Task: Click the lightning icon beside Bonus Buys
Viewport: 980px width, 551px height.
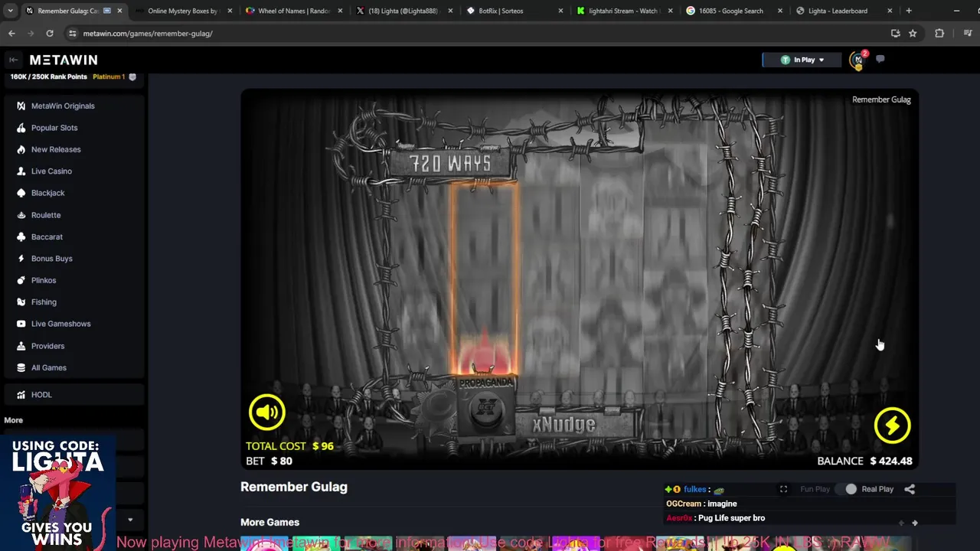Action: pyautogui.click(x=21, y=259)
